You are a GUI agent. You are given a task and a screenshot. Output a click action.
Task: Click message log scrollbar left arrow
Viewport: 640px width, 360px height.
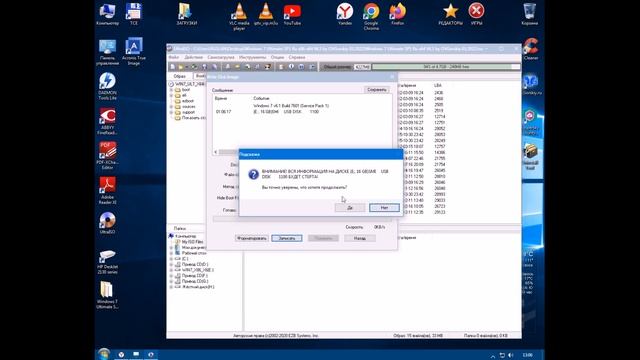point(216,152)
